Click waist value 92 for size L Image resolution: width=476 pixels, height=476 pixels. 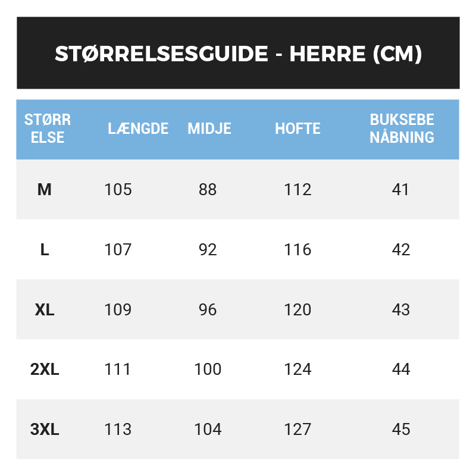[x=208, y=250]
